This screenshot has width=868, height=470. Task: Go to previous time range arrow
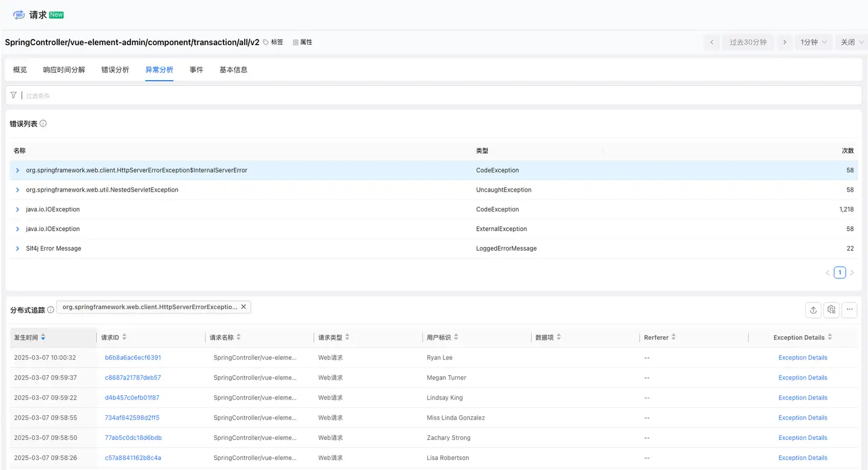pos(712,42)
